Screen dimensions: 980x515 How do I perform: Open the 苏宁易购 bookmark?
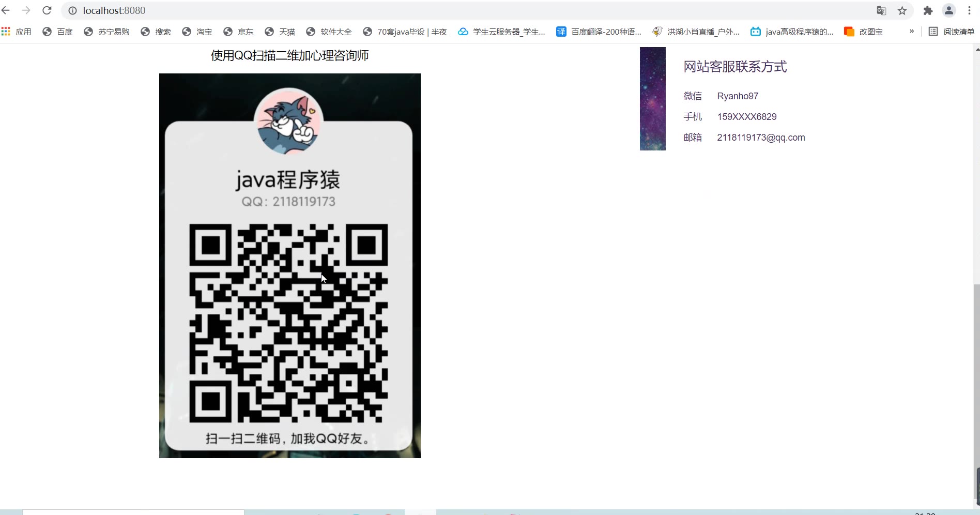pos(106,32)
